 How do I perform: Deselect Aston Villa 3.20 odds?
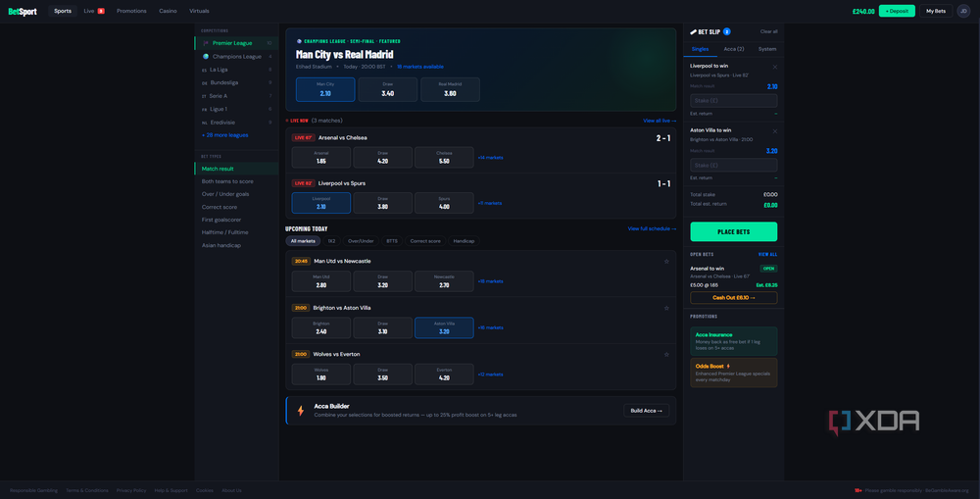pos(444,327)
